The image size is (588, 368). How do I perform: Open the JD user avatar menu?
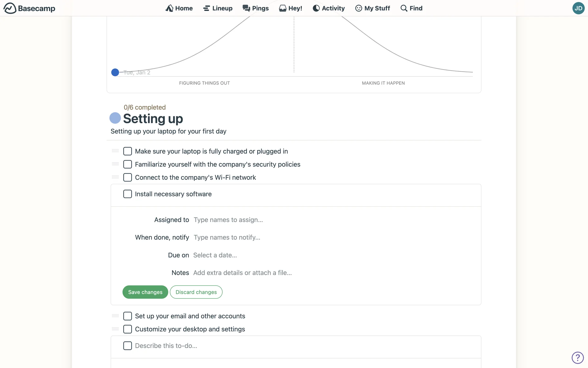(x=578, y=8)
